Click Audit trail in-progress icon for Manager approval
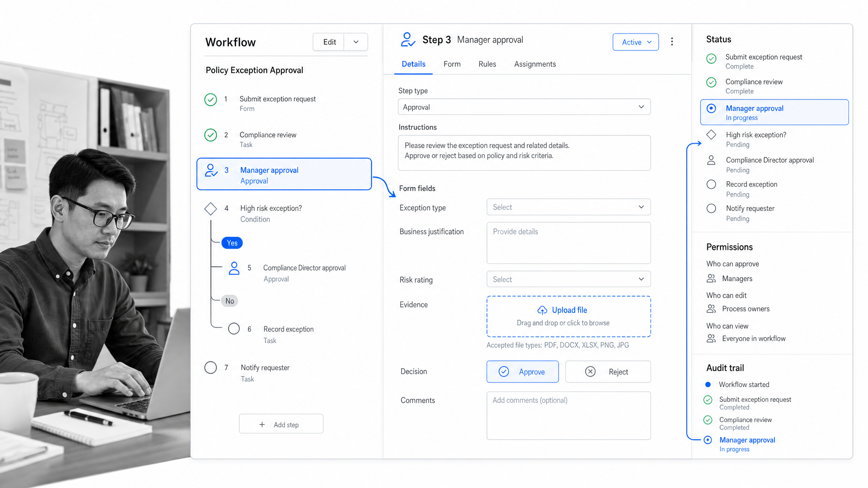 coord(708,440)
